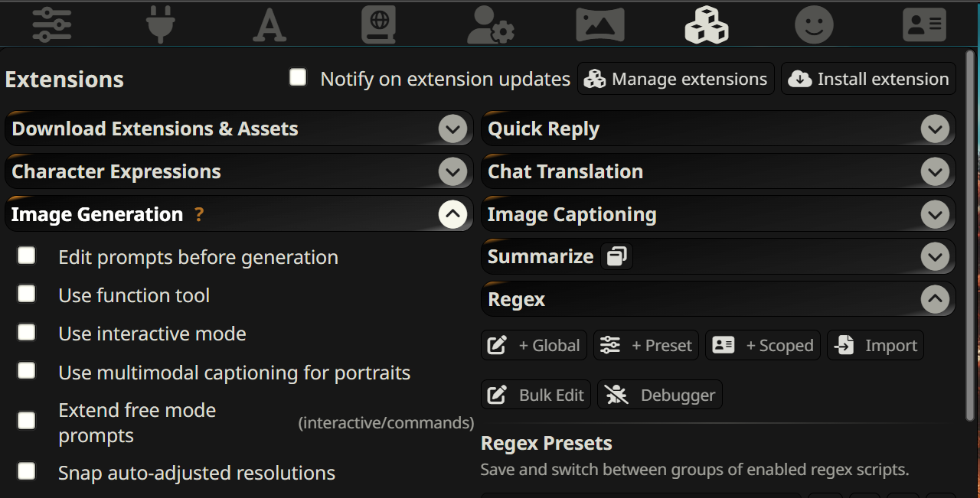This screenshot has height=498, width=980.
Task: Toggle Use interactive mode checkbox
Action: [27, 332]
